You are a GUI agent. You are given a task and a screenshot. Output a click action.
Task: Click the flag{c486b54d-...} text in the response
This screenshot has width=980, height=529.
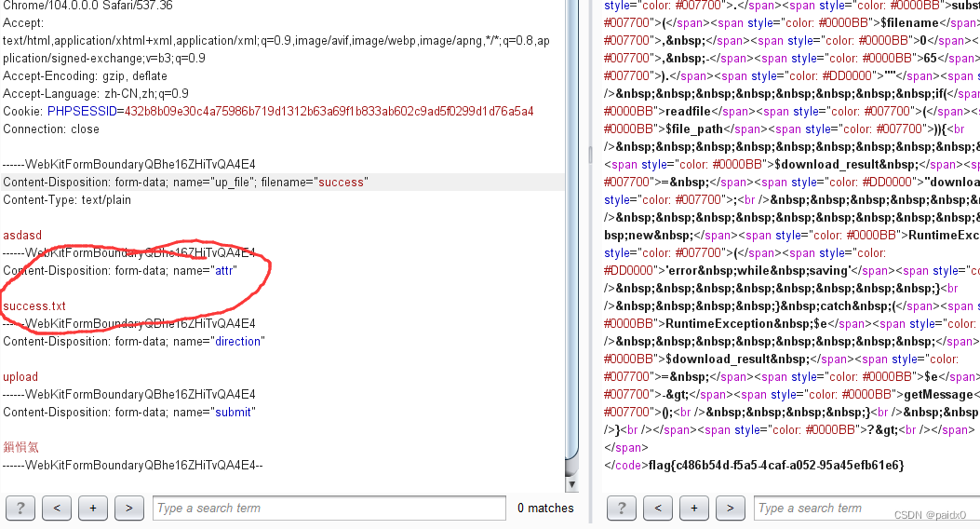(x=776, y=465)
